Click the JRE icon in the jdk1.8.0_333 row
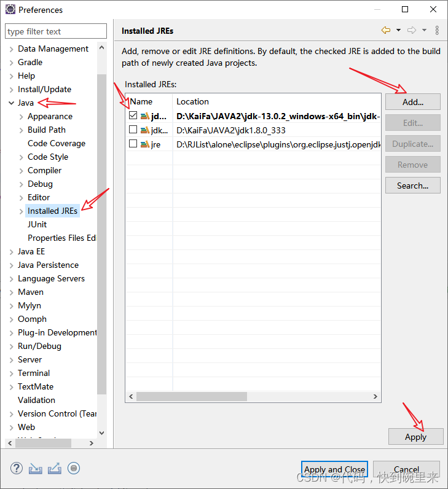This screenshot has height=489, width=448. click(145, 130)
